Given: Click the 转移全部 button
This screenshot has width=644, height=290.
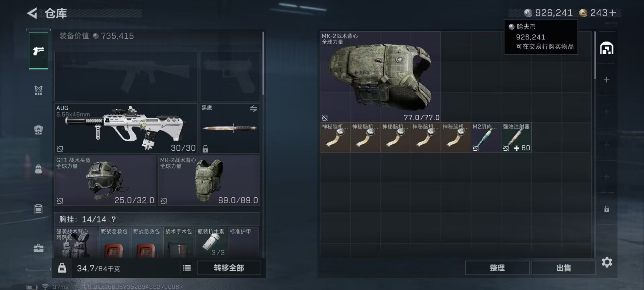Looking at the screenshot, I should click(x=229, y=268).
